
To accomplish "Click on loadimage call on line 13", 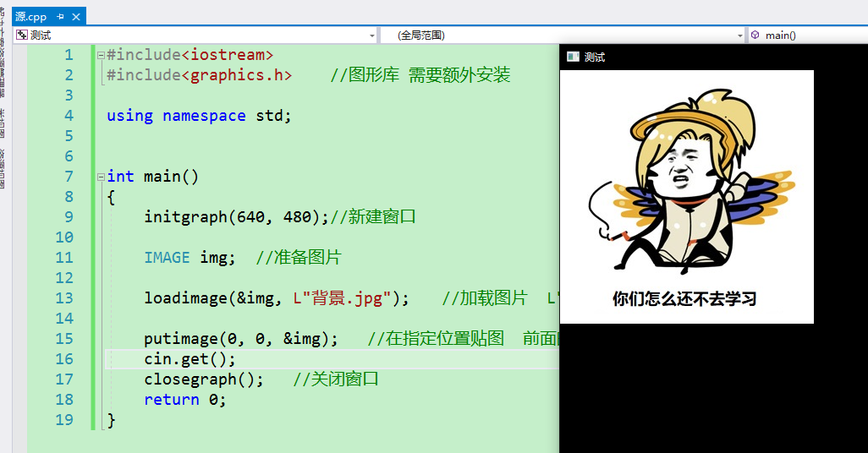I will point(277,298).
